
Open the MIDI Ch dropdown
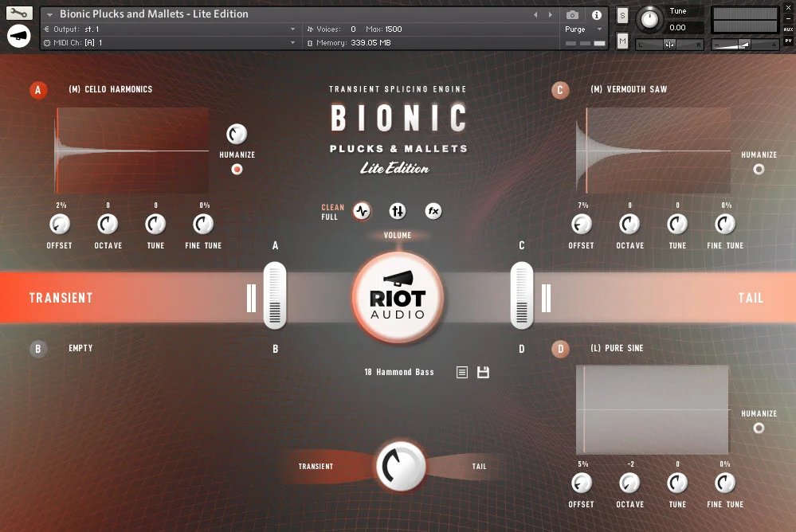pos(170,43)
